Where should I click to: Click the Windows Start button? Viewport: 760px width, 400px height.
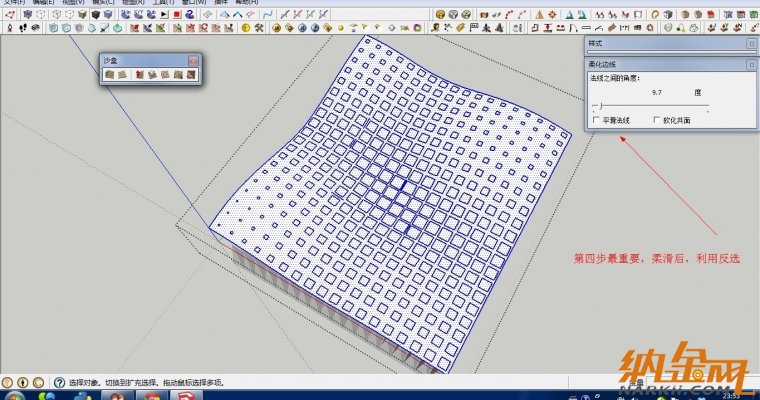[12, 395]
